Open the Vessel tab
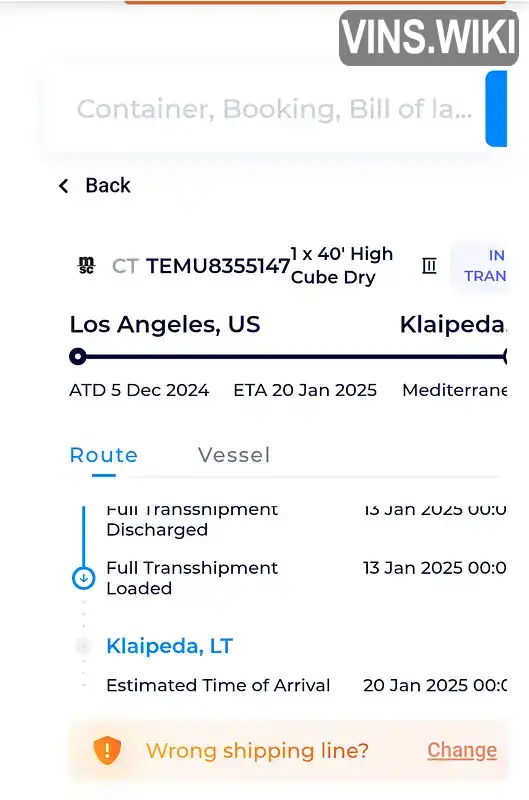529x800 pixels. pyautogui.click(x=234, y=455)
